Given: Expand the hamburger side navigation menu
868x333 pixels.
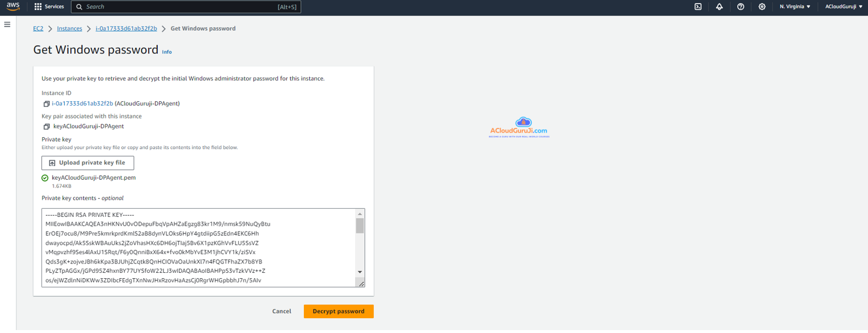Looking at the screenshot, I should (x=7, y=25).
